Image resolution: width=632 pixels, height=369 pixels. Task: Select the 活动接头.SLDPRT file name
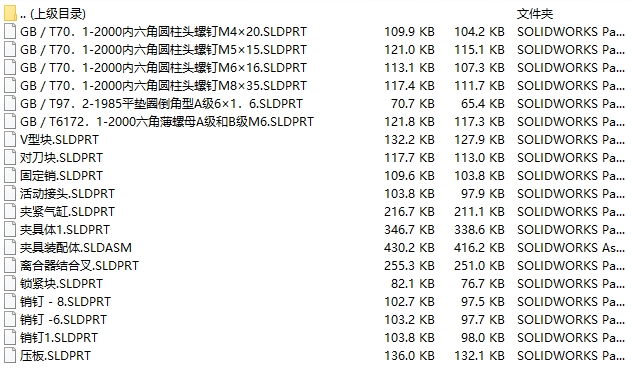[67, 194]
